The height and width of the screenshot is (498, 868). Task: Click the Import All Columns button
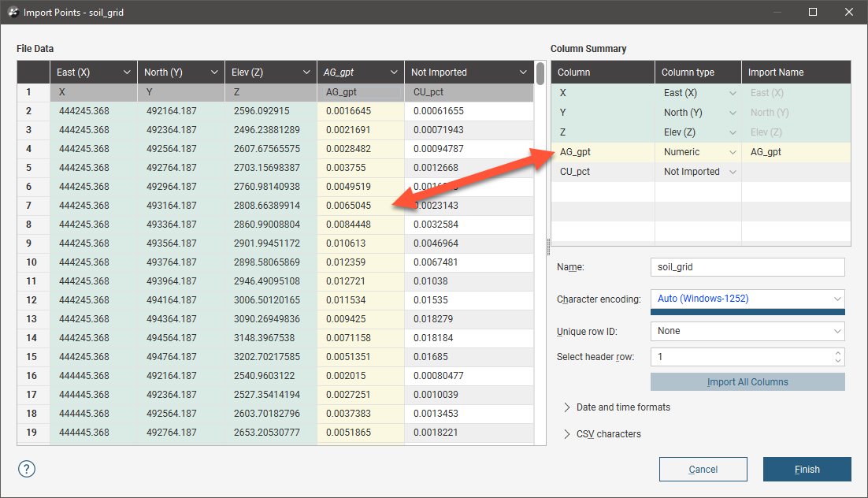point(747,382)
